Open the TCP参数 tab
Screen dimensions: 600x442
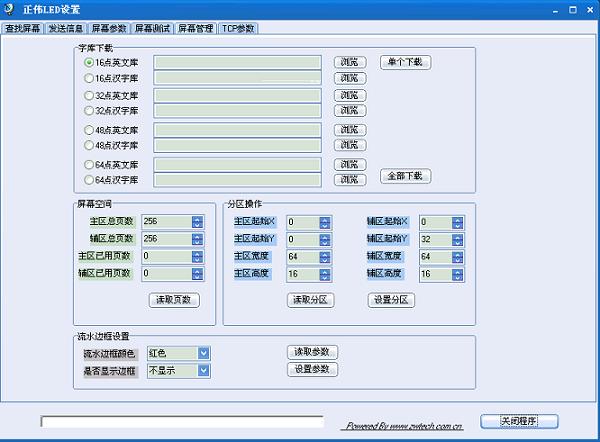[x=238, y=29]
